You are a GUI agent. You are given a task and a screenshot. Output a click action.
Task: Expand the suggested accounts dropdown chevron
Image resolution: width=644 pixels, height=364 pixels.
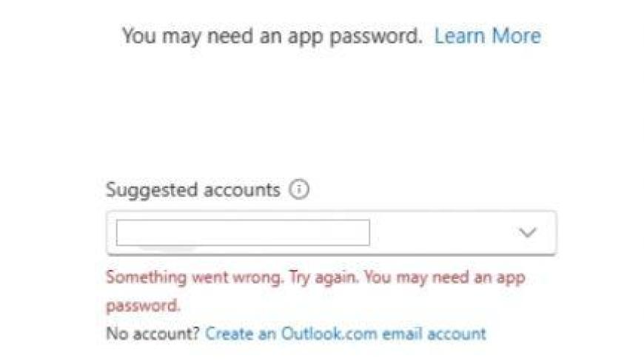coord(527,233)
